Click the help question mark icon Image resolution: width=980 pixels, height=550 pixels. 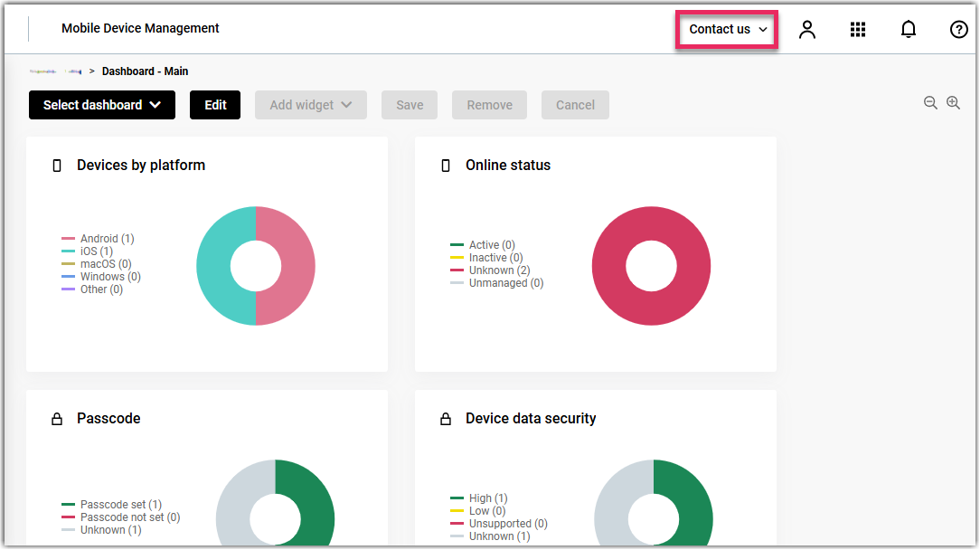pos(958,30)
